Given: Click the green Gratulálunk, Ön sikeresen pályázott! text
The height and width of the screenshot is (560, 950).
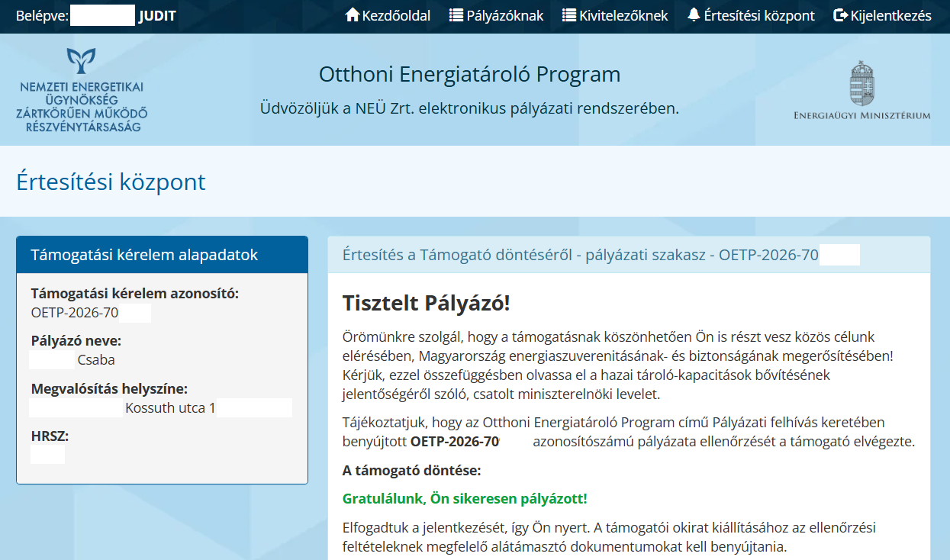Looking at the screenshot, I should [x=465, y=499].
